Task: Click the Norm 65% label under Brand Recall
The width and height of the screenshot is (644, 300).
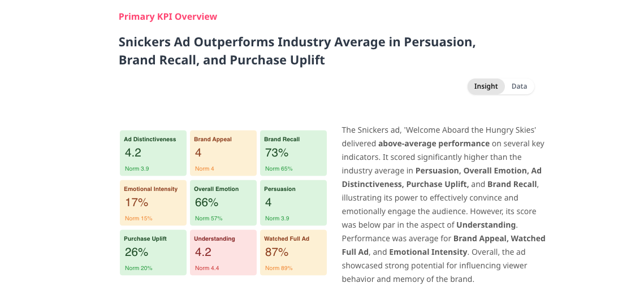Action: pyautogui.click(x=279, y=169)
